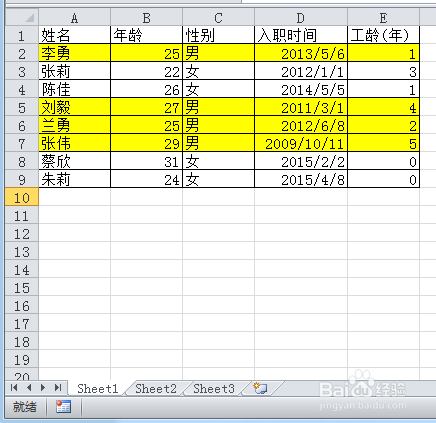Switch to the Sheet3 tab
Screen dimensions: 436x423
(x=214, y=389)
